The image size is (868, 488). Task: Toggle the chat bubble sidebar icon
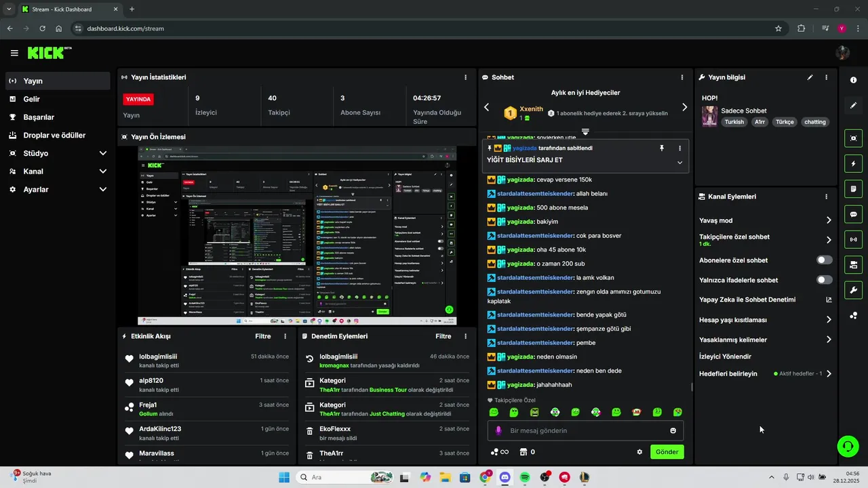[853, 214]
